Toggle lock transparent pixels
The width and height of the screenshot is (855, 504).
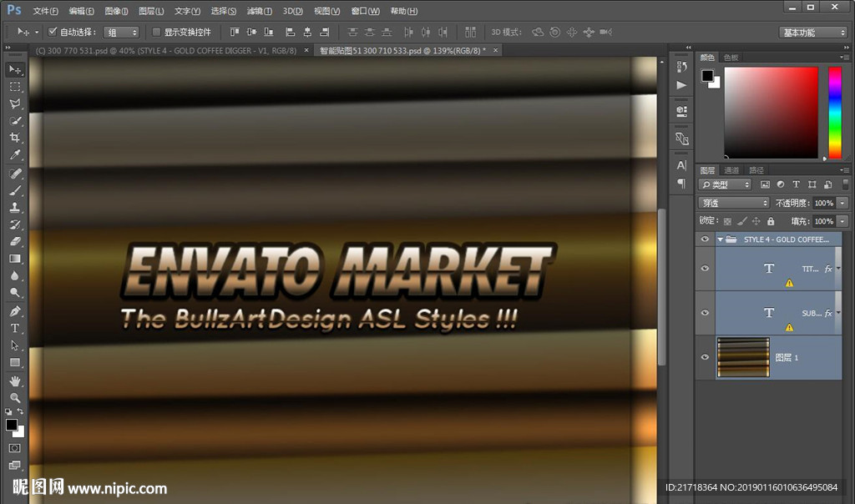coord(727,221)
